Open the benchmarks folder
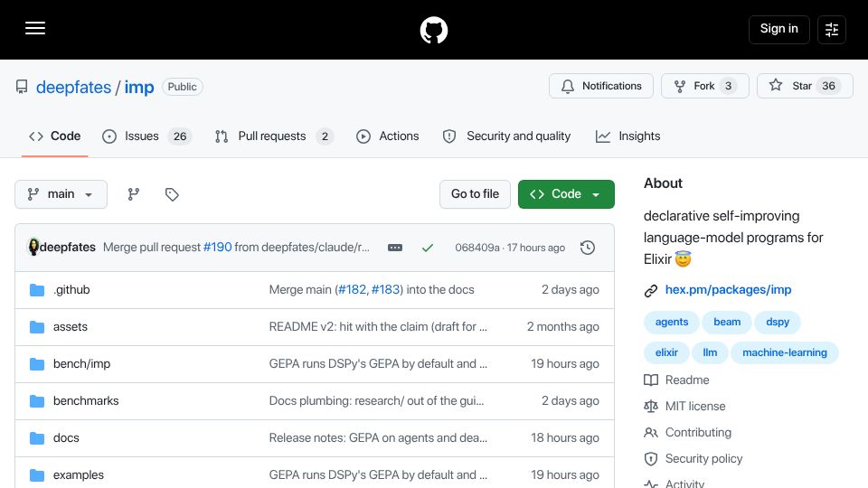 coord(86,401)
